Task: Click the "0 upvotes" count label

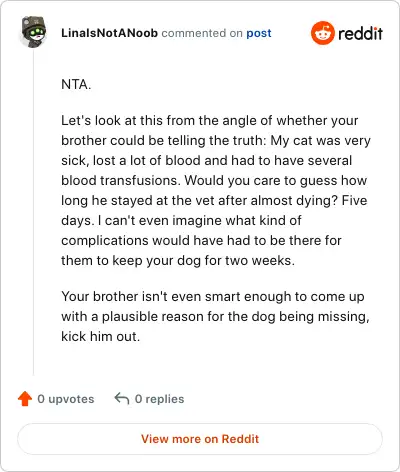Action: point(66,399)
